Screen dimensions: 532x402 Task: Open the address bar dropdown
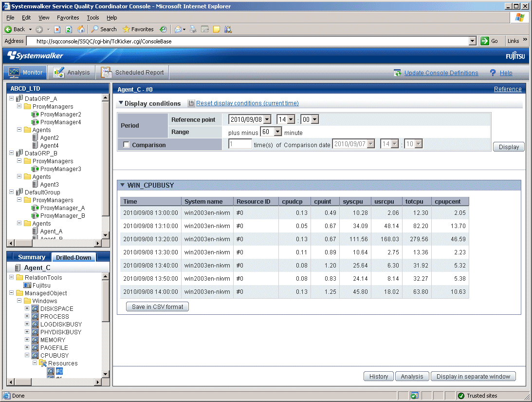coord(472,41)
